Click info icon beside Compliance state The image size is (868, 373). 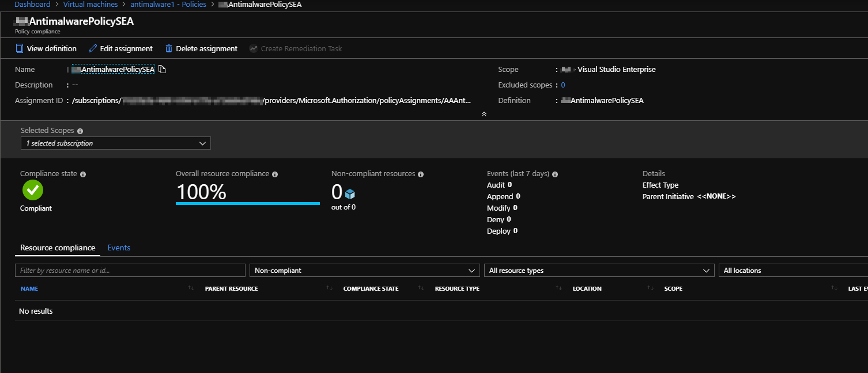point(83,174)
